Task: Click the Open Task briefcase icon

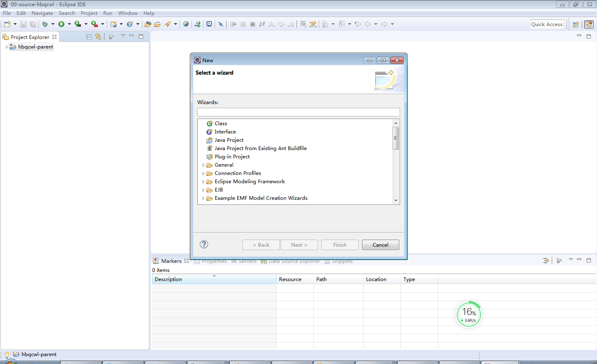Action: [x=157, y=24]
